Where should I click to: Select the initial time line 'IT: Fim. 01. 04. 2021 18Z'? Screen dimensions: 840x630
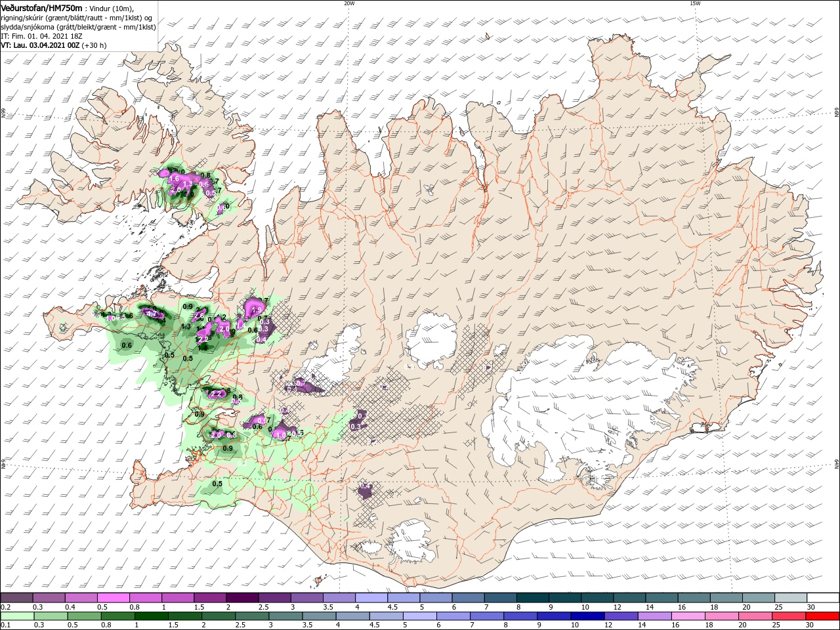click(43, 36)
